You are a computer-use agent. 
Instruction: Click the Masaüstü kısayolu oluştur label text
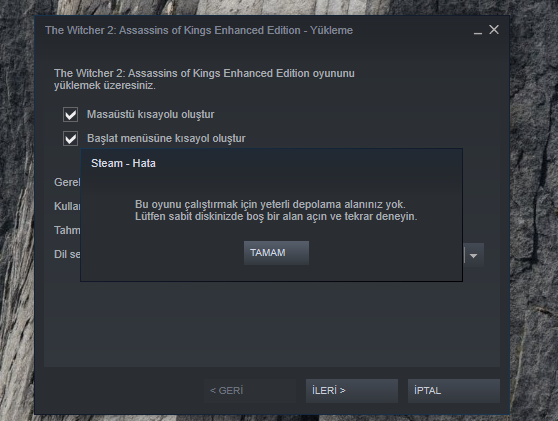click(x=151, y=114)
